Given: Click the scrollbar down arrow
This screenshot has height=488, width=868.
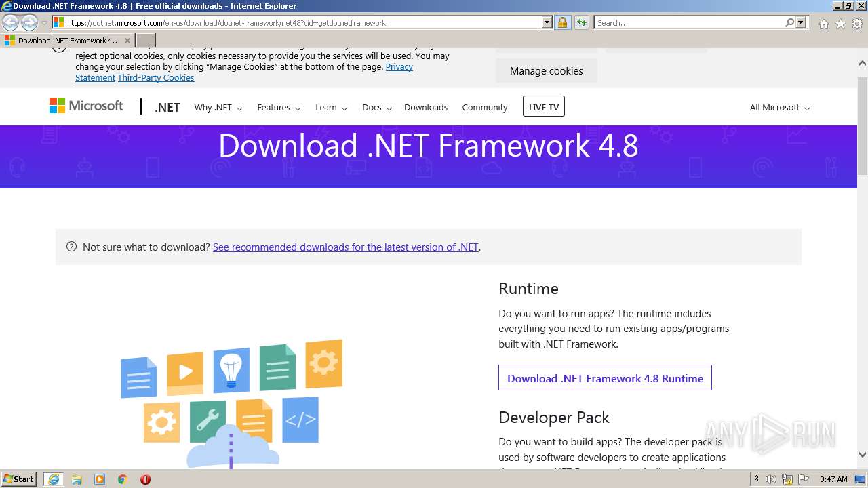Looking at the screenshot, I should (x=863, y=455).
